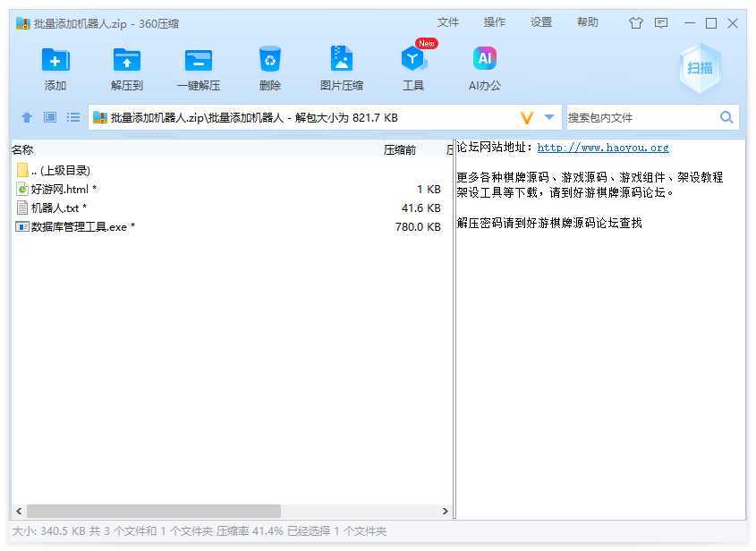Open the 文件 (File) menu
Image resolution: width=756 pixels, height=551 pixels.
click(448, 23)
